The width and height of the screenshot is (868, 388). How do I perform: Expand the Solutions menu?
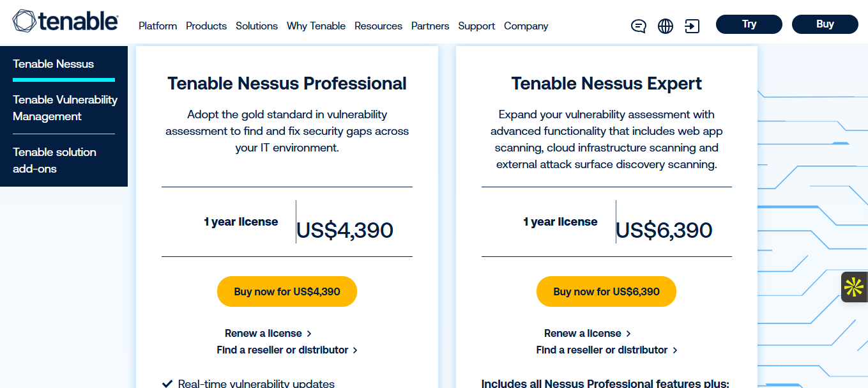tap(257, 26)
